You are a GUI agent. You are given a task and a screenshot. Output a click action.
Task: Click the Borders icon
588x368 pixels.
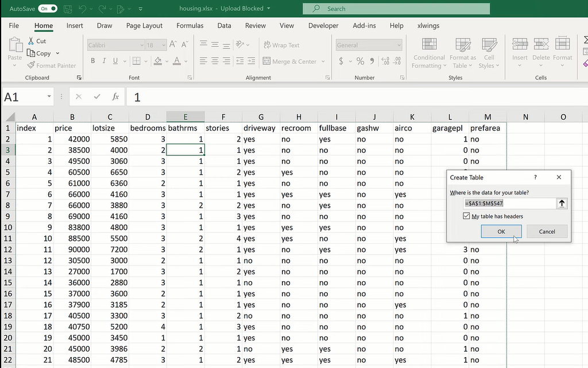click(137, 61)
